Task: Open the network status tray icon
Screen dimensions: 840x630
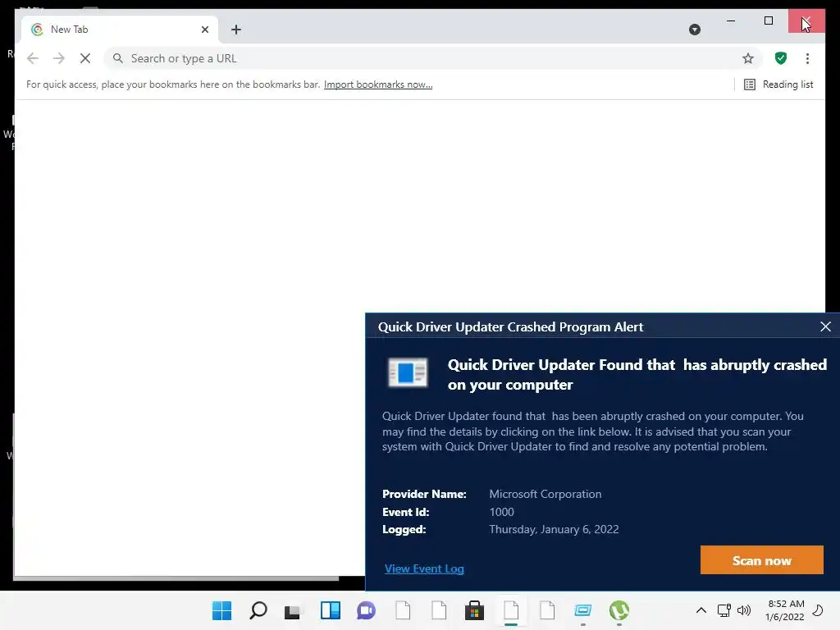Action: 724,610
